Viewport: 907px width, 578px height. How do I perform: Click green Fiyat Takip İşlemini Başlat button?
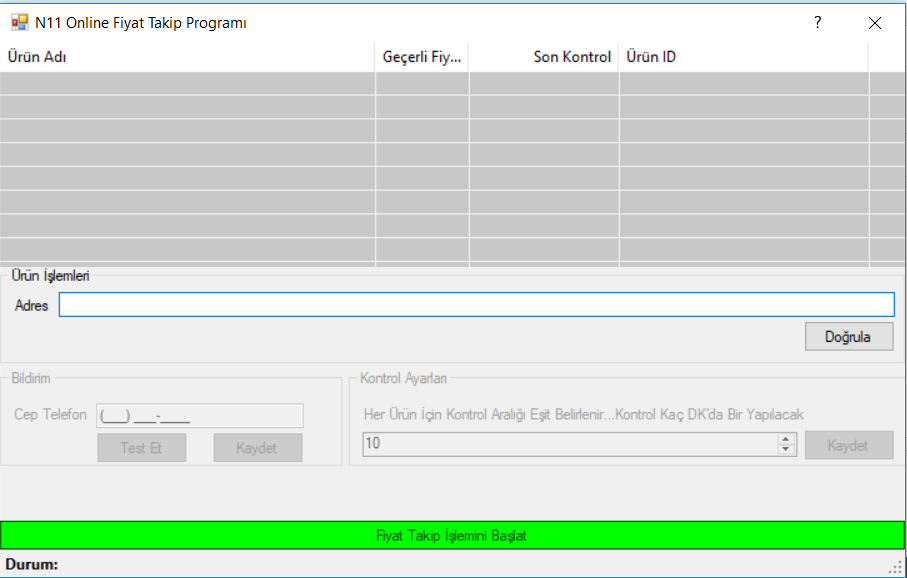452,535
